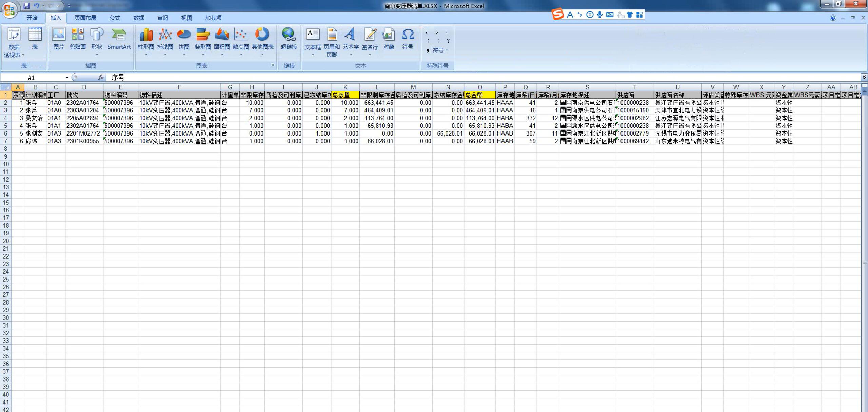Expand the Name Box dropdown arrow
868x412 pixels.
tap(67, 78)
